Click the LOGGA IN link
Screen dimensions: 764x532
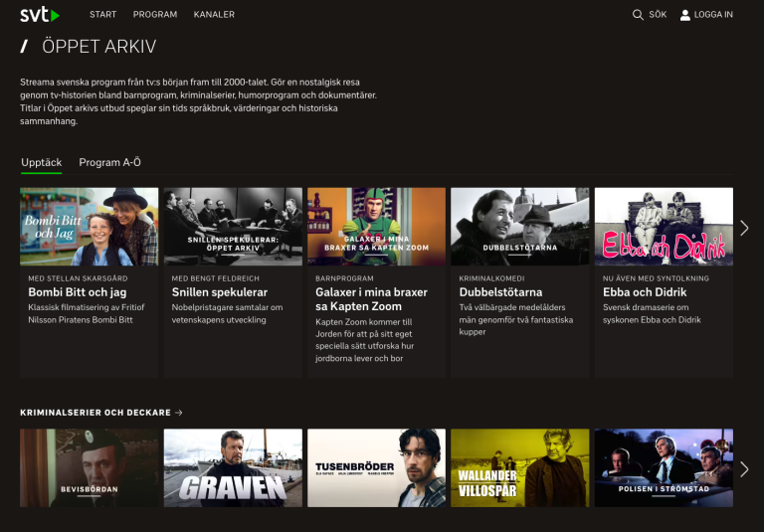pyautogui.click(x=713, y=15)
